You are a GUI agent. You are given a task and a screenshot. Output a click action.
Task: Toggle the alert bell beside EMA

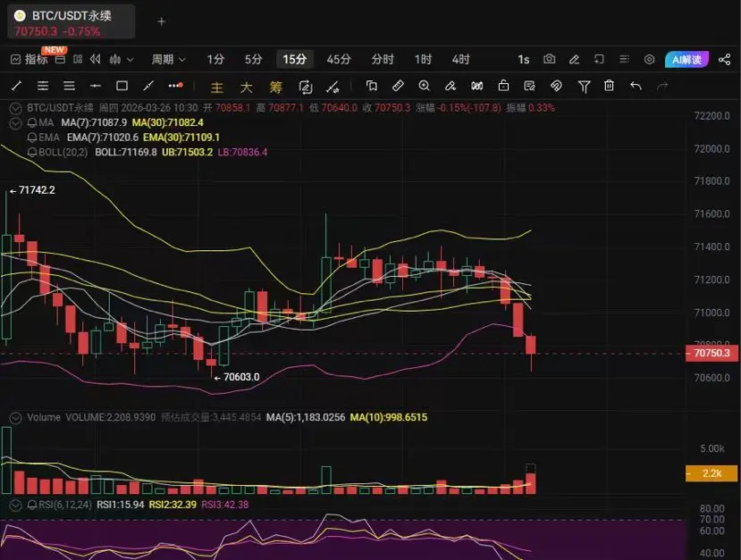(x=32, y=138)
